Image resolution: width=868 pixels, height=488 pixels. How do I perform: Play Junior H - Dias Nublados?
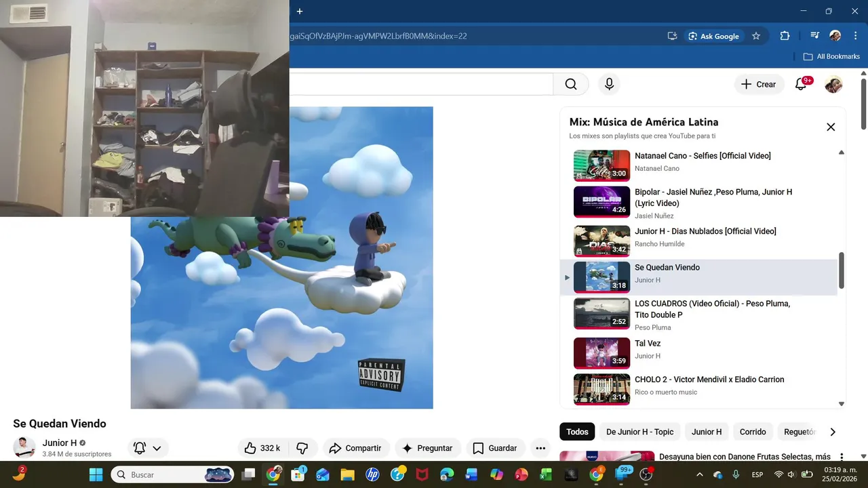point(698,241)
